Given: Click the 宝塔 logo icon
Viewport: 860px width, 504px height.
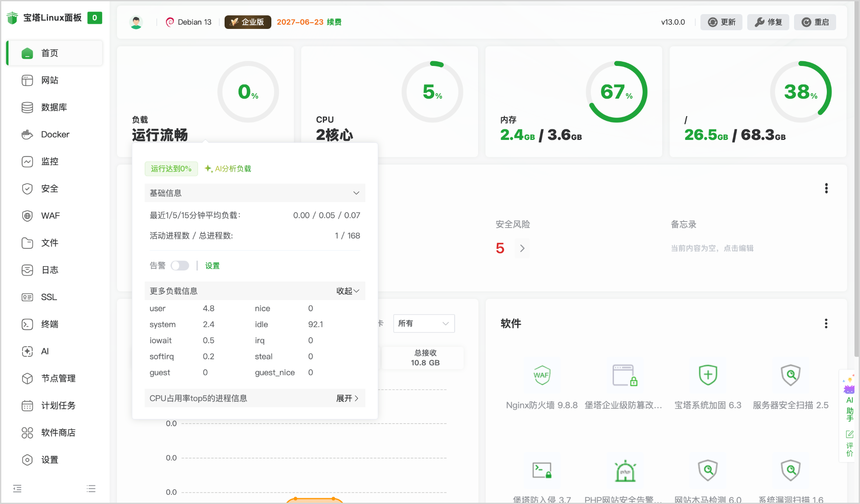Looking at the screenshot, I should tap(12, 17).
